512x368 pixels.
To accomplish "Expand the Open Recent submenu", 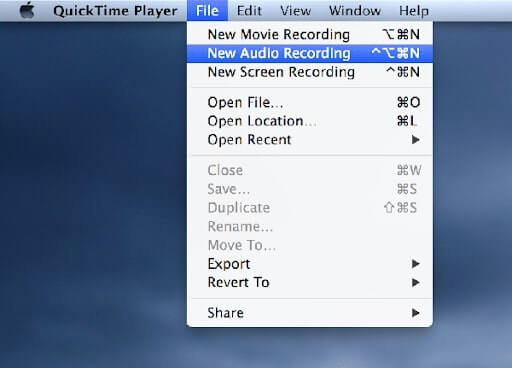I will click(310, 140).
